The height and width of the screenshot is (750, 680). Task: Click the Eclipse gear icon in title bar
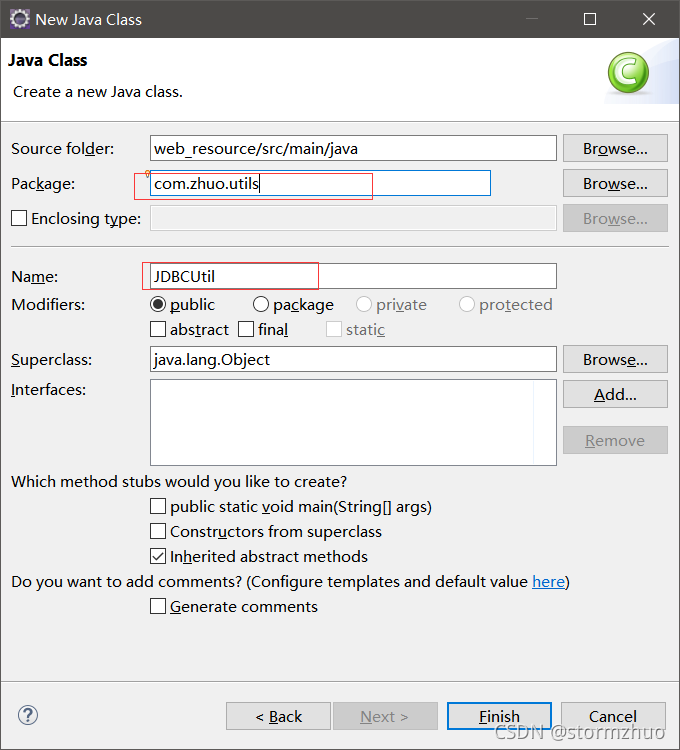pos(20,19)
